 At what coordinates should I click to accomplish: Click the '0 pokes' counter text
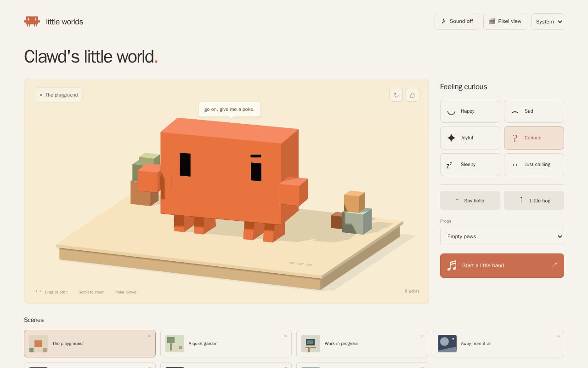412,291
